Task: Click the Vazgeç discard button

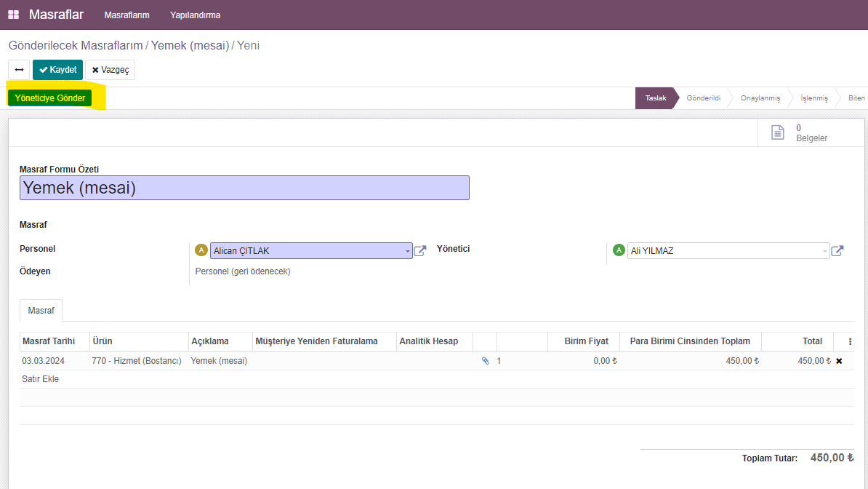Action: coord(110,70)
